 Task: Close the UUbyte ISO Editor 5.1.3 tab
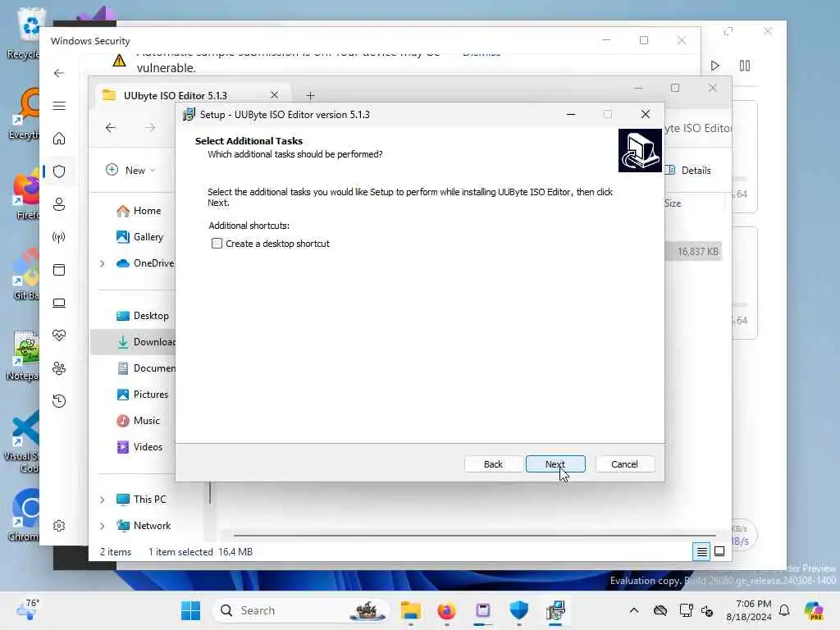[274, 95]
